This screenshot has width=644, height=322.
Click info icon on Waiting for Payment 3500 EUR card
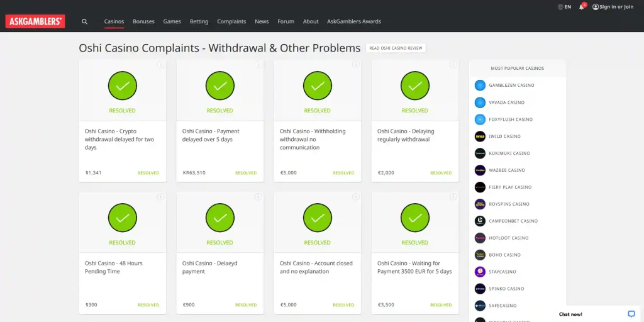[x=453, y=197]
